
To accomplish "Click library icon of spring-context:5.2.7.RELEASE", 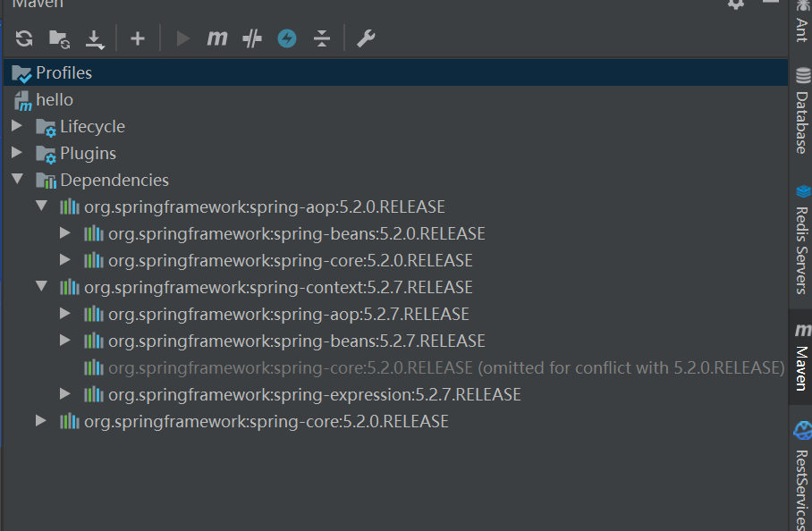I will [x=70, y=287].
